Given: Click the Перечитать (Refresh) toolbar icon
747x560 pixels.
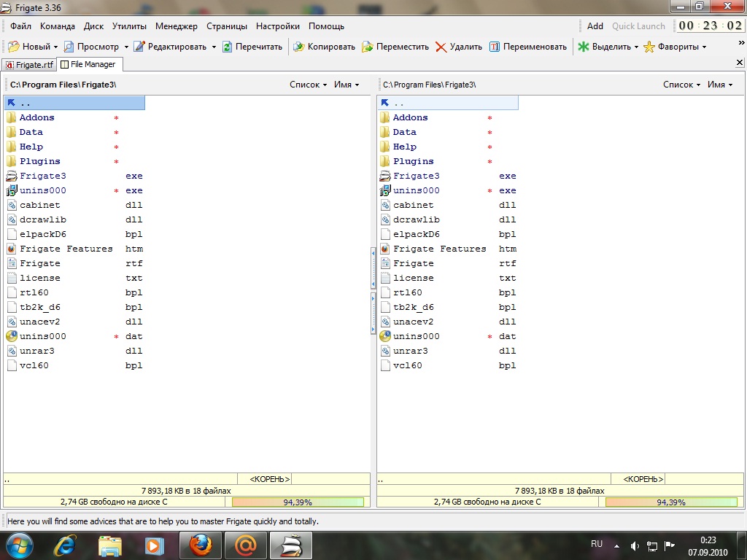Looking at the screenshot, I should coord(228,47).
